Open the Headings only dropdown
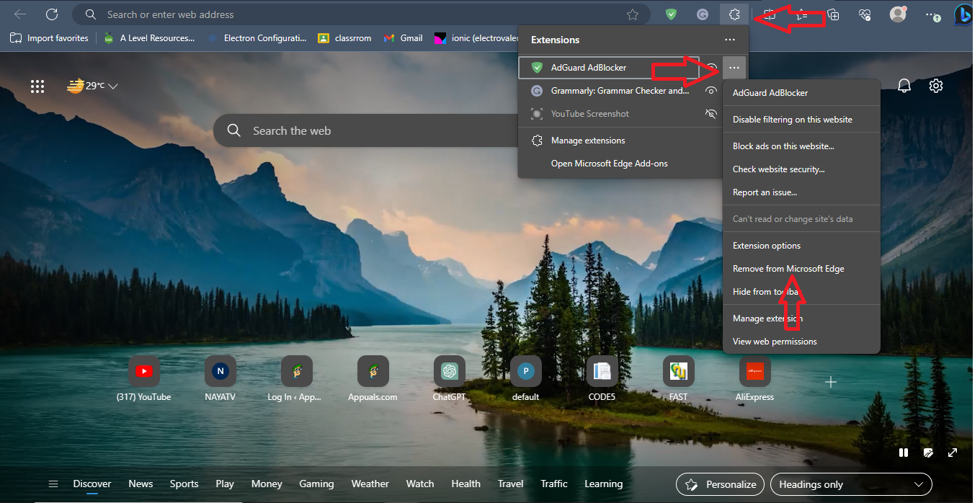This screenshot has height=503, width=980. tap(851, 484)
